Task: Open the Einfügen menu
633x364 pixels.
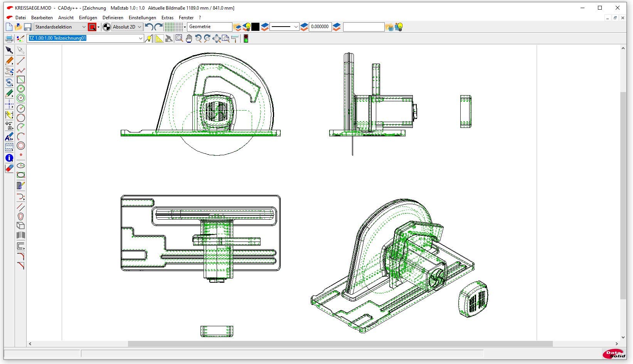Action: coord(88,18)
